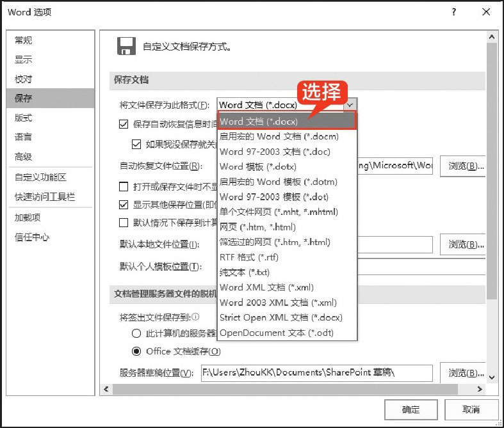
Task: Collapse the file format dropdown arrow
Action: [x=350, y=105]
